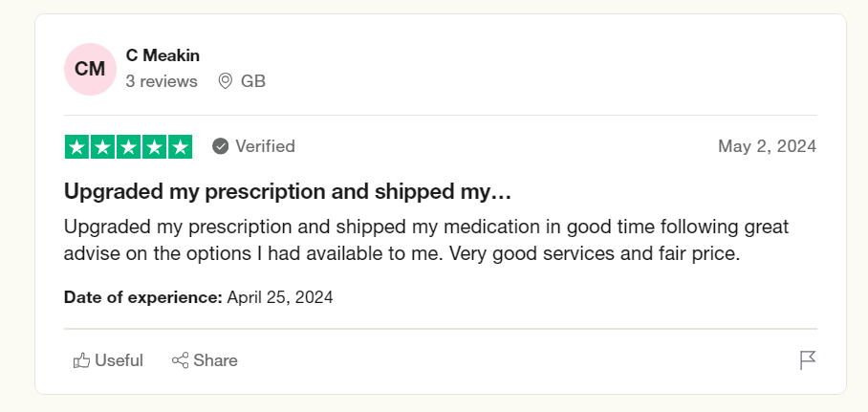
Task: Select the April 25, 2024 experience date
Action: coord(280,297)
